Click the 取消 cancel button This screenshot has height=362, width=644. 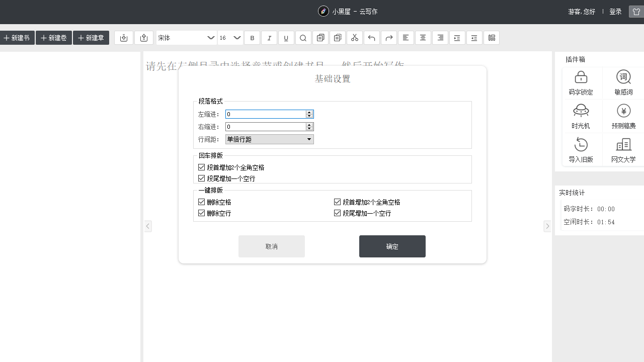pos(272,246)
